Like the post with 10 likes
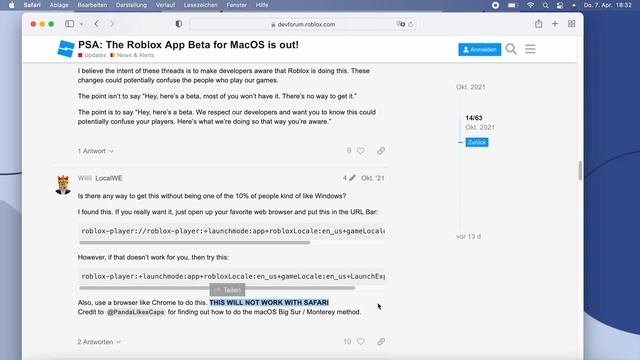Screen dimensions: 640x360 pyautogui.click(x=360, y=342)
